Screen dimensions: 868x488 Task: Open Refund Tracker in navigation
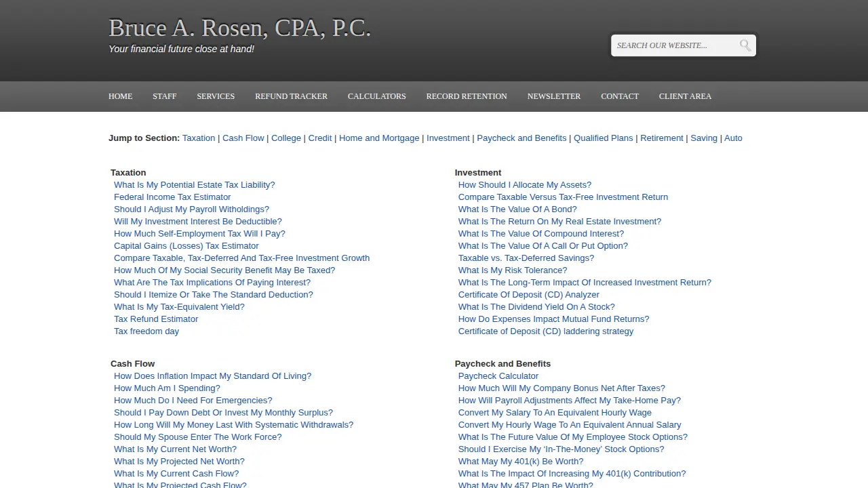(291, 96)
